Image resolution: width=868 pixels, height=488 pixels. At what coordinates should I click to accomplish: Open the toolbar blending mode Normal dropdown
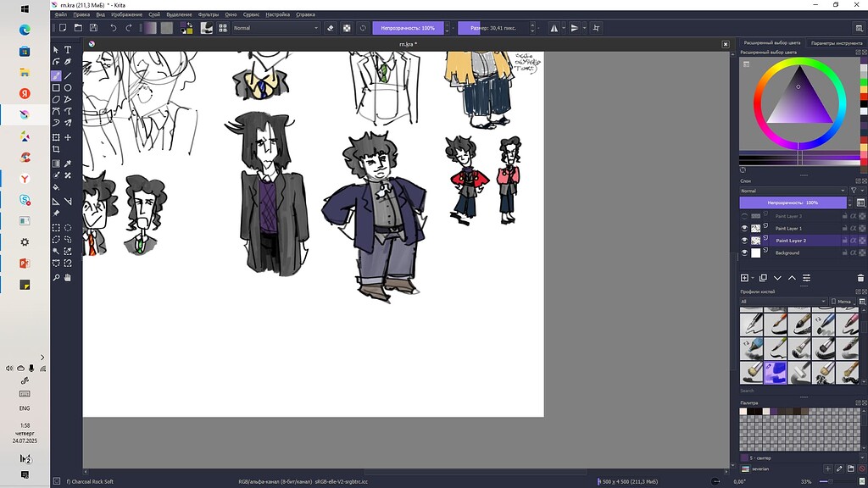(x=275, y=28)
